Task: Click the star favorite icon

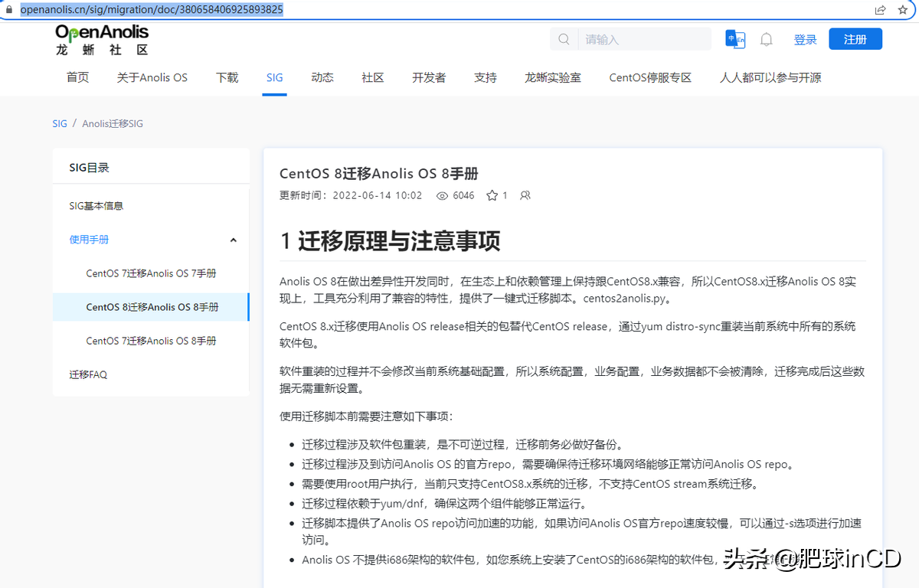Action: click(492, 195)
